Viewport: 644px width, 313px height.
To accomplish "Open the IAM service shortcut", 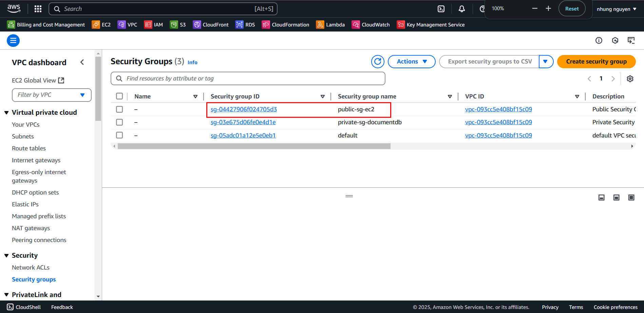I will 153,25.
